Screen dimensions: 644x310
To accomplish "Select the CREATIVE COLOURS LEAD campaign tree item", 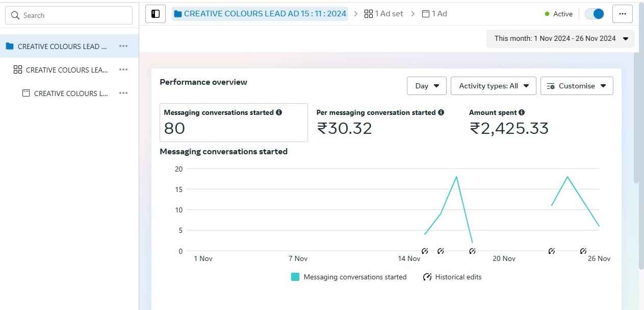I will tap(69, 46).
